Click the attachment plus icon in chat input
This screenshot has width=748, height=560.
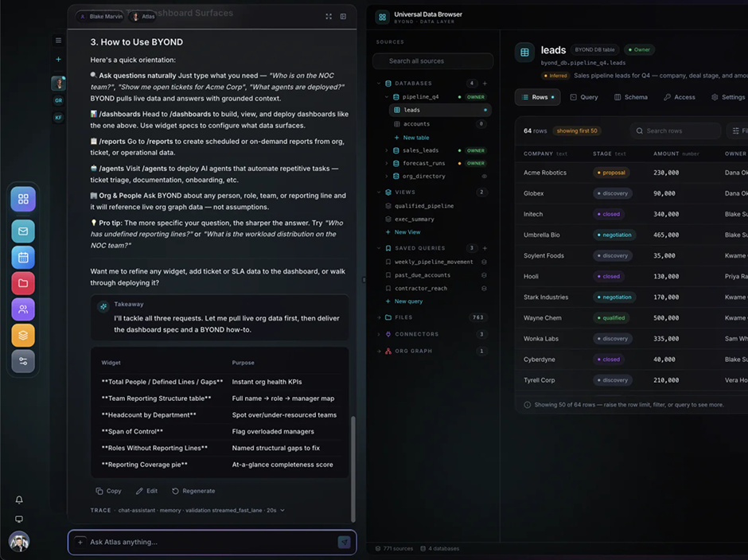pos(80,542)
